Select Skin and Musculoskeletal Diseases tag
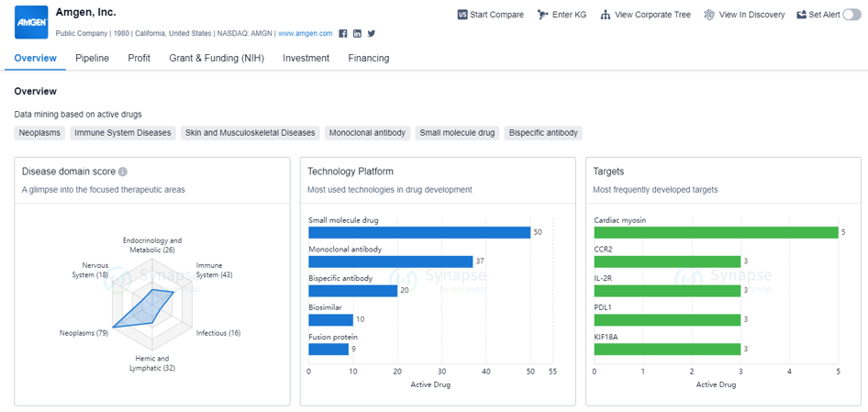Screen dimensions: 868x412 point(250,133)
